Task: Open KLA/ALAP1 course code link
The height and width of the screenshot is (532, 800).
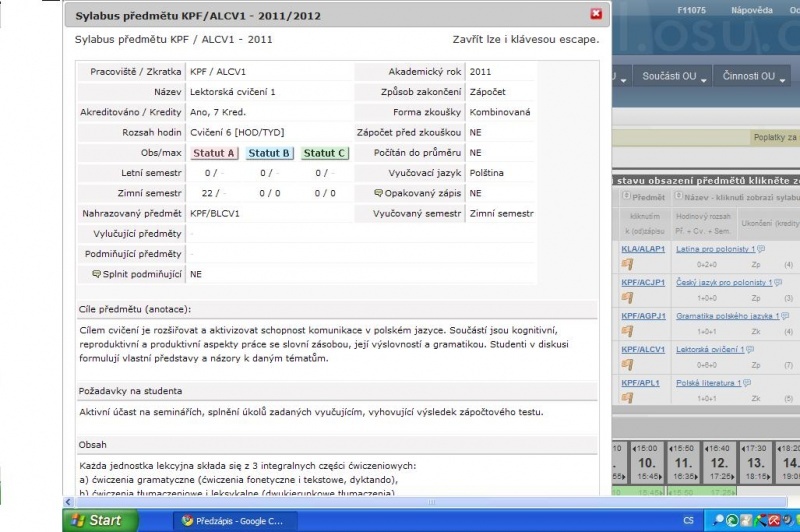Action: coord(643,248)
